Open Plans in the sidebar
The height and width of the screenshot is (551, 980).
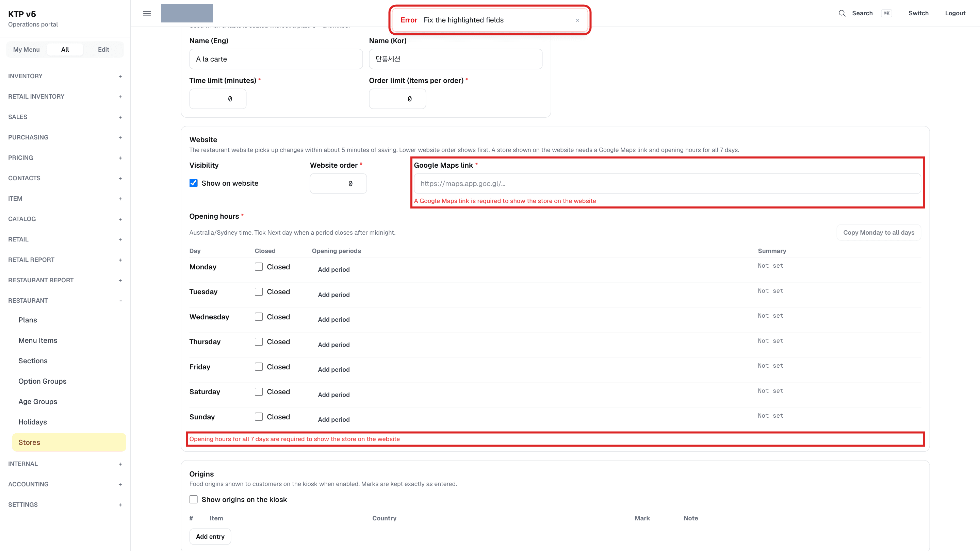28,320
